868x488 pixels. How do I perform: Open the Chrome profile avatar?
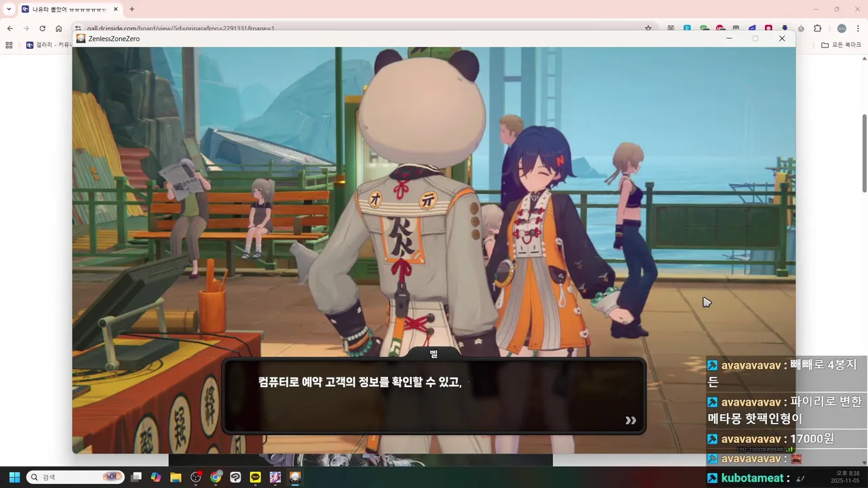click(842, 28)
